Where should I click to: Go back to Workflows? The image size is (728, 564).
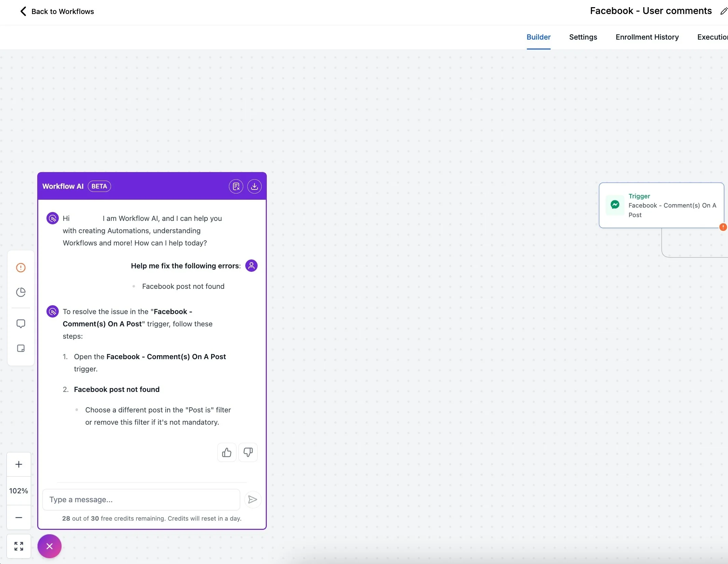[57, 11]
